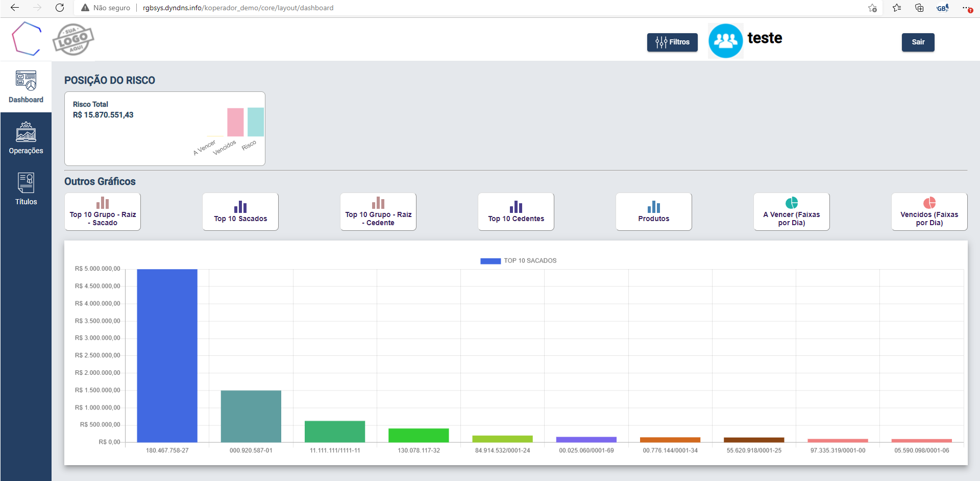Screen dimensions: 980x481
Task: Reload the page with refresh icon
Action: click(60, 8)
